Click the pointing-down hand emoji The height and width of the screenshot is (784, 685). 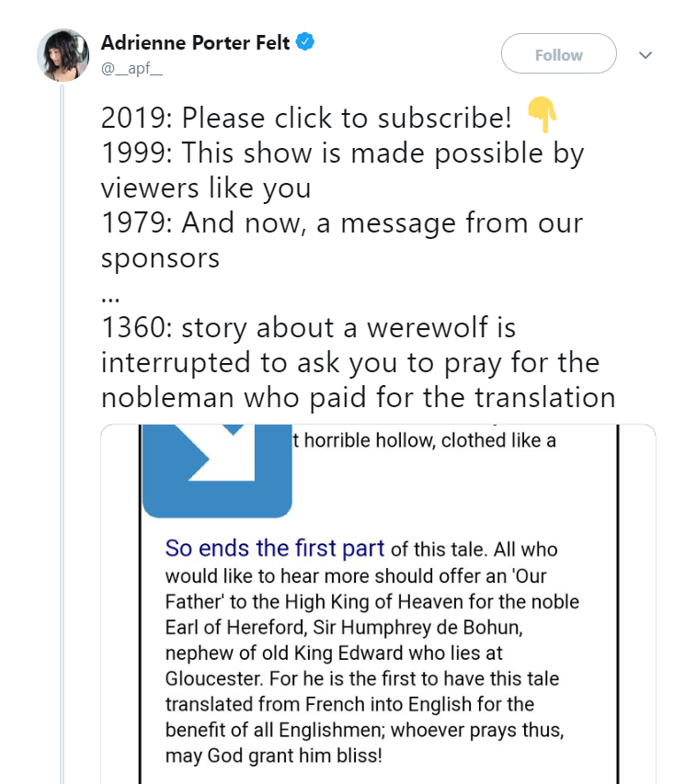click(542, 117)
